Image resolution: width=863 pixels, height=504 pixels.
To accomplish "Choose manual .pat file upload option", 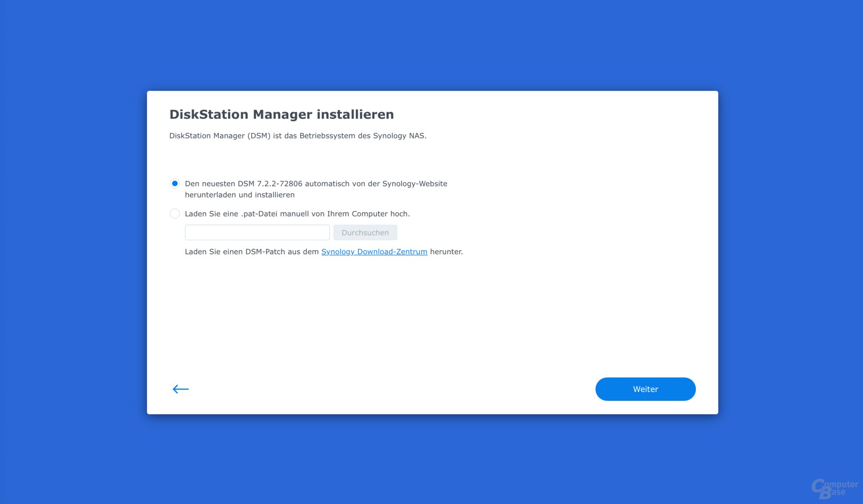I will point(175,213).
